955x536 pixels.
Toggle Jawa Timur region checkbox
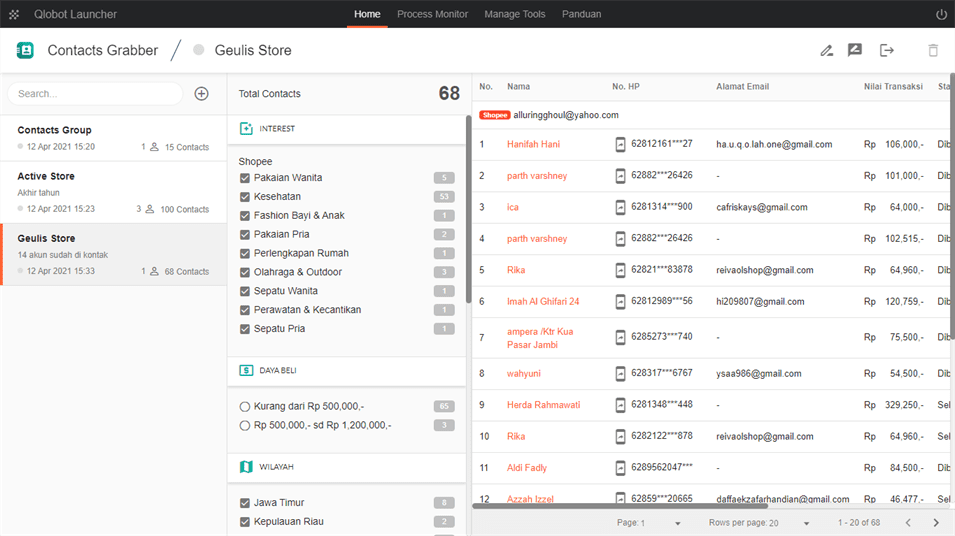[x=245, y=502]
